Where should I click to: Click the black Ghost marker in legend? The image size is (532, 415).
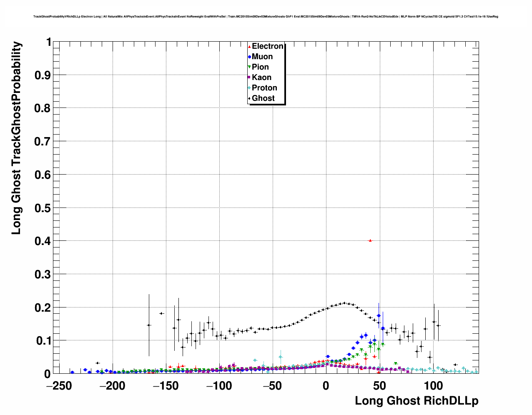pyautogui.click(x=249, y=98)
